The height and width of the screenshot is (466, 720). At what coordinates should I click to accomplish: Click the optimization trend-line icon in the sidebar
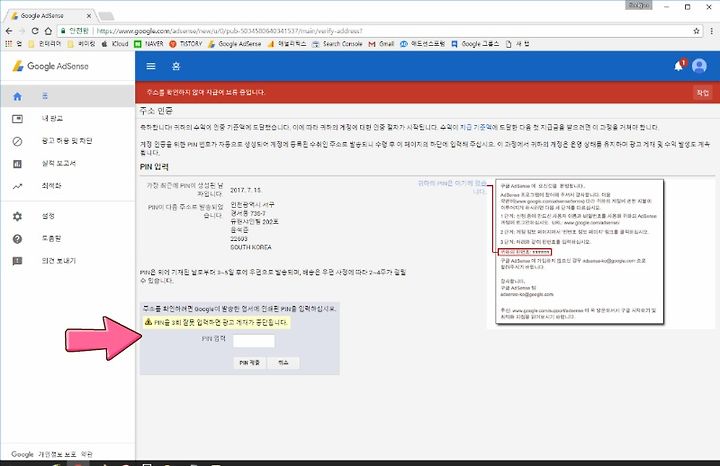click(x=17, y=186)
